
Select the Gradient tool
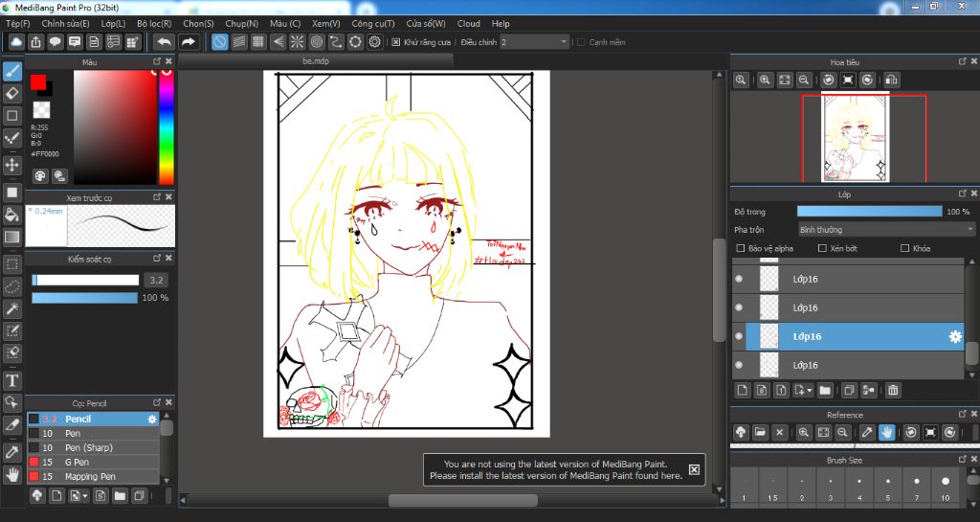pyautogui.click(x=11, y=237)
